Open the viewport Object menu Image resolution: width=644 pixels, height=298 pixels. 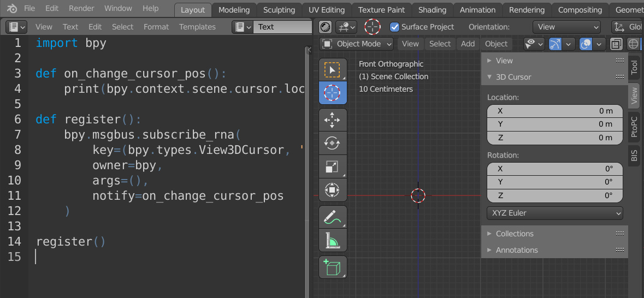click(x=496, y=44)
